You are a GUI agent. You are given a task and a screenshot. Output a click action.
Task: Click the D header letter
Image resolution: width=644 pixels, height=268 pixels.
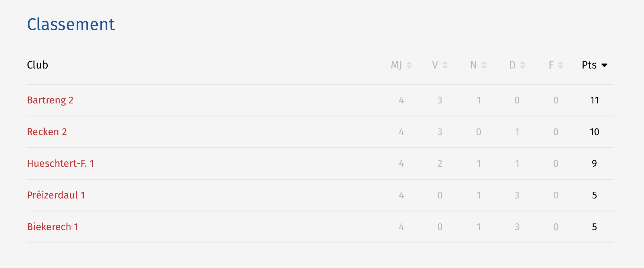(512, 65)
